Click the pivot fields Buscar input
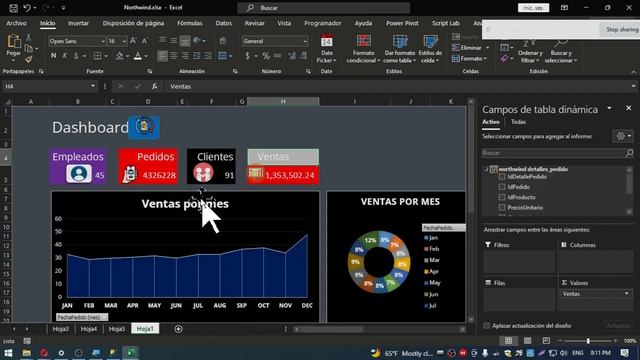 click(x=558, y=153)
